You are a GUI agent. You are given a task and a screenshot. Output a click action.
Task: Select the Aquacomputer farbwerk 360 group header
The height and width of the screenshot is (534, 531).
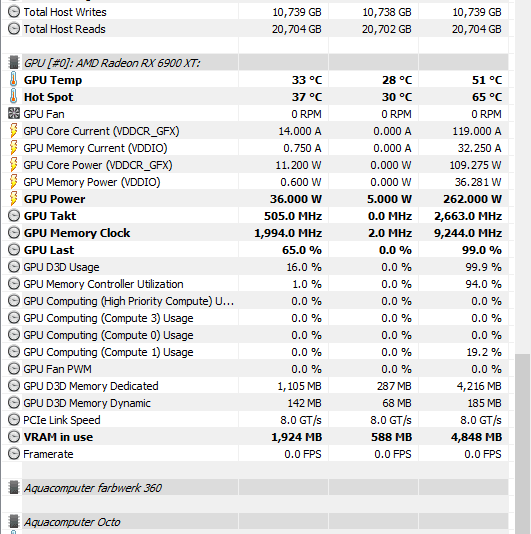tap(255, 488)
